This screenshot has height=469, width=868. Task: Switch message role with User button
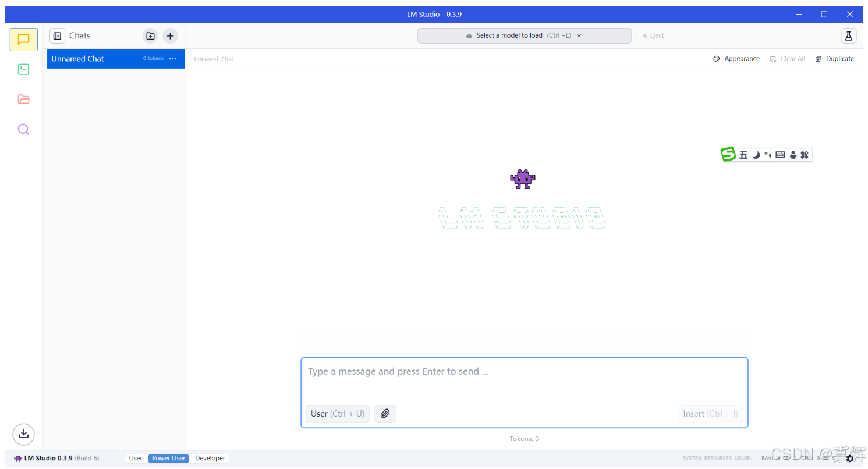click(338, 414)
